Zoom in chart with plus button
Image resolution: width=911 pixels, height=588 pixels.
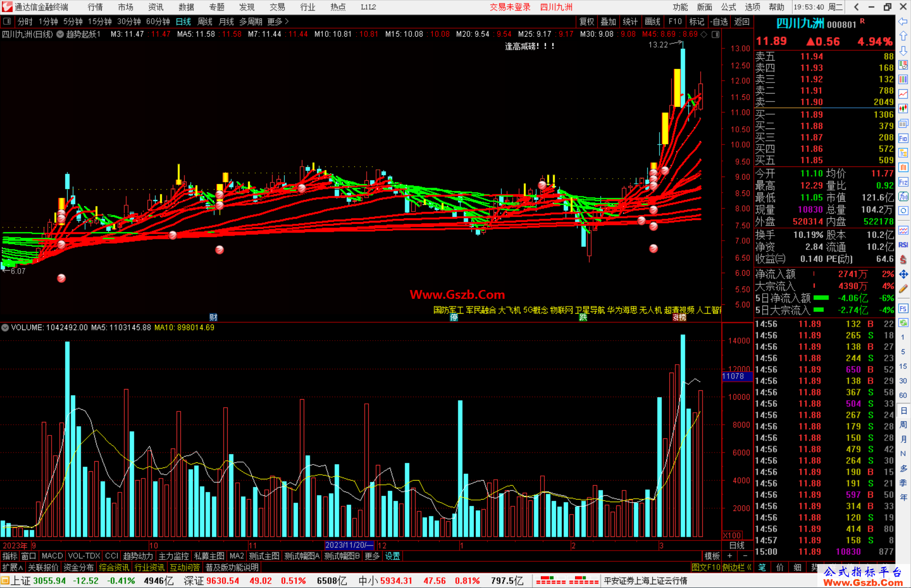(x=730, y=556)
